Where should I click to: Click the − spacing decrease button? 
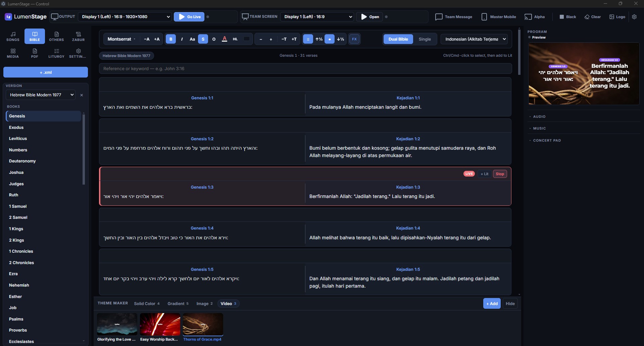[x=261, y=39]
